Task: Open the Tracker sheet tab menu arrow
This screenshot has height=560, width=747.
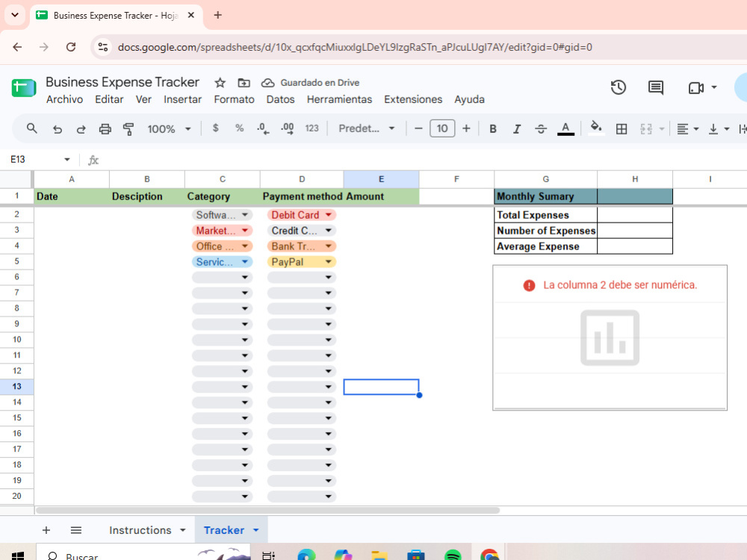Action: tap(255, 530)
